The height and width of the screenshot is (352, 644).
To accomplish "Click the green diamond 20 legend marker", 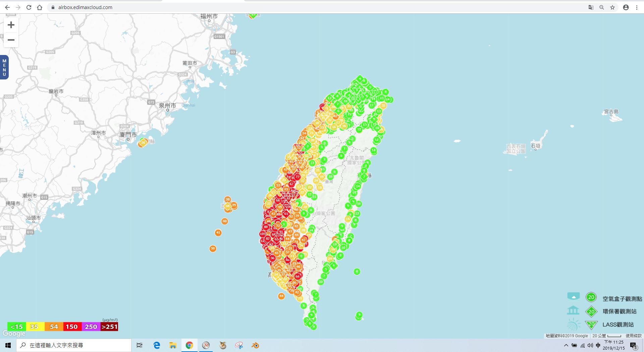I will coord(591,312).
